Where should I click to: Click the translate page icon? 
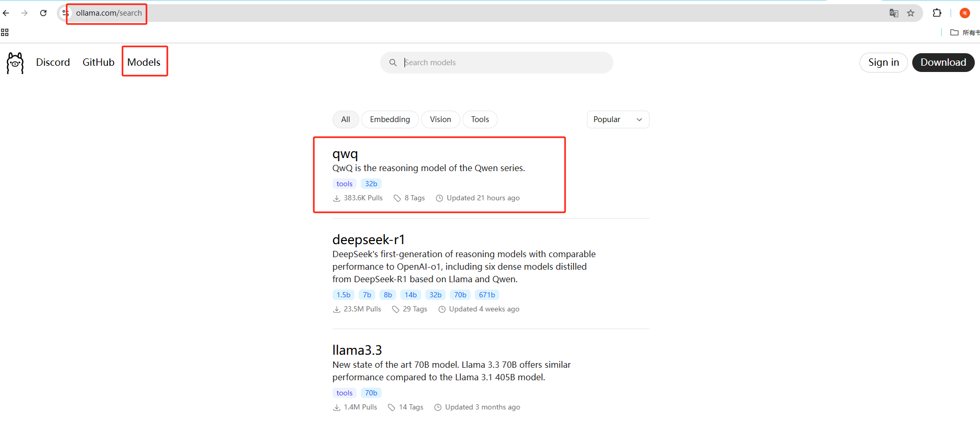click(x=893, y=13)
